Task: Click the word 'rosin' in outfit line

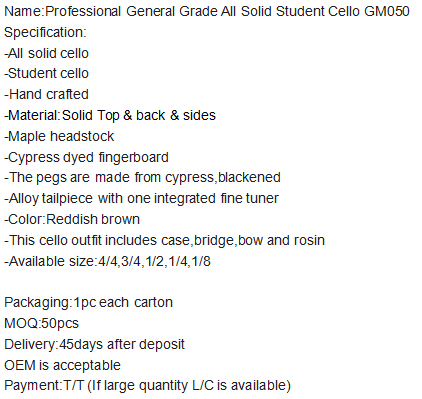Action: point(309,240)
